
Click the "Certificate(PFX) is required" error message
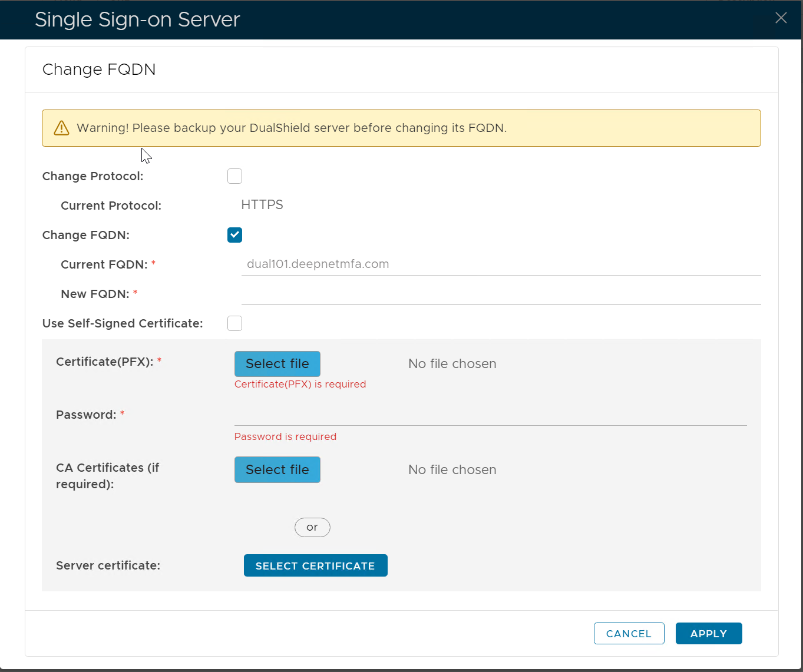click(300, 384)
